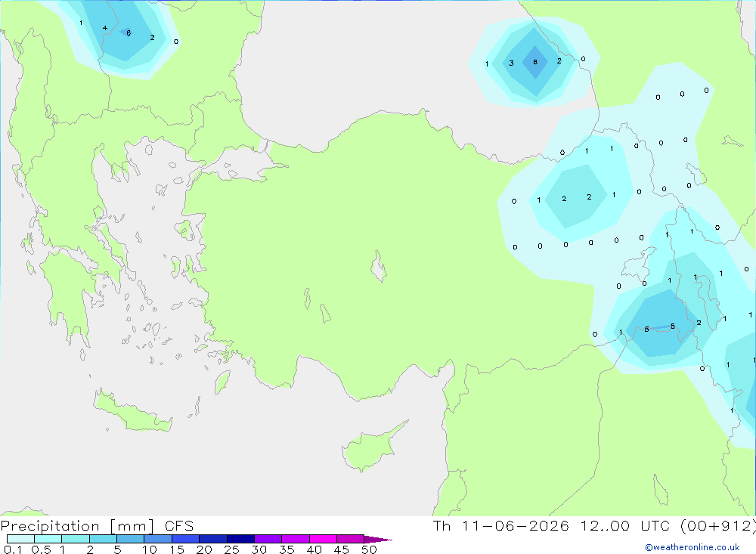This screenshot has height=554, width=756.
Task: Pick the 5–10 mm legend swatch
Action: click(x=131, y=539)
